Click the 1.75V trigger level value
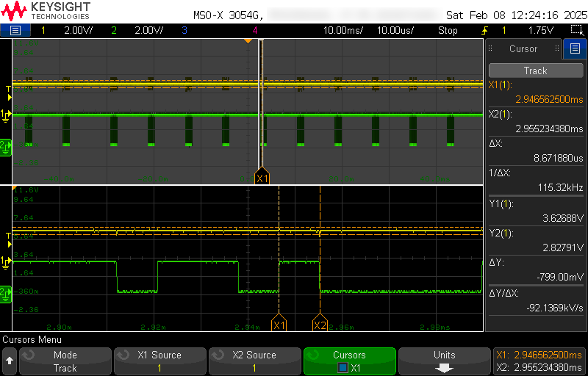Viewport: 588px width, 376px height. 540,30
